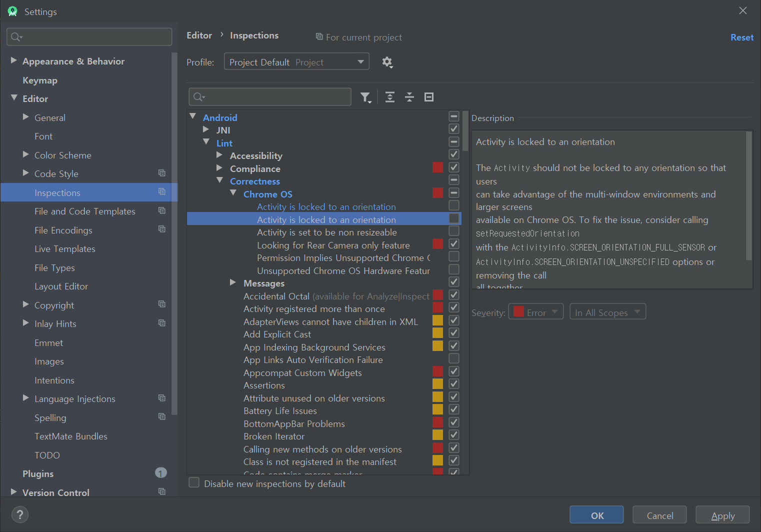Click the Collapse All tree icon

(409, 97)
